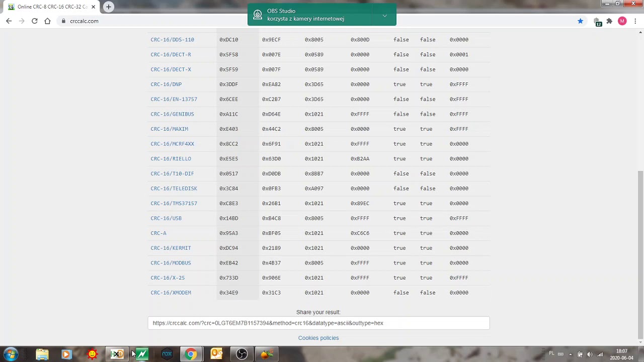Open the media player taskbar icon

coord(66,354)
